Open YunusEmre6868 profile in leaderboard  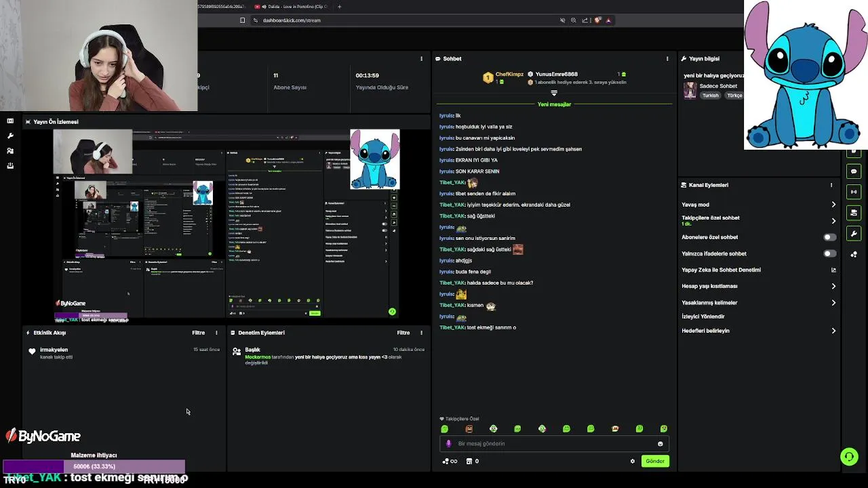(557, 74)
